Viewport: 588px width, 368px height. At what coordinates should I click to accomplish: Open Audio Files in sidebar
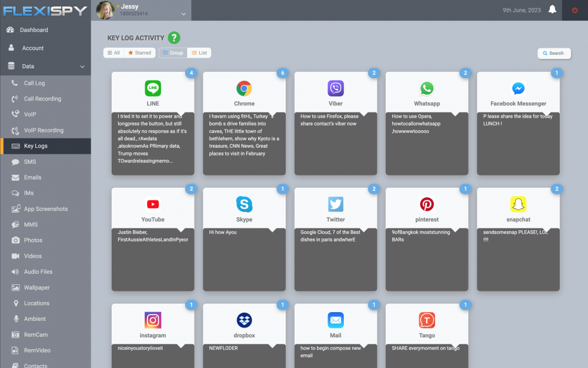(x=45, y=271)
